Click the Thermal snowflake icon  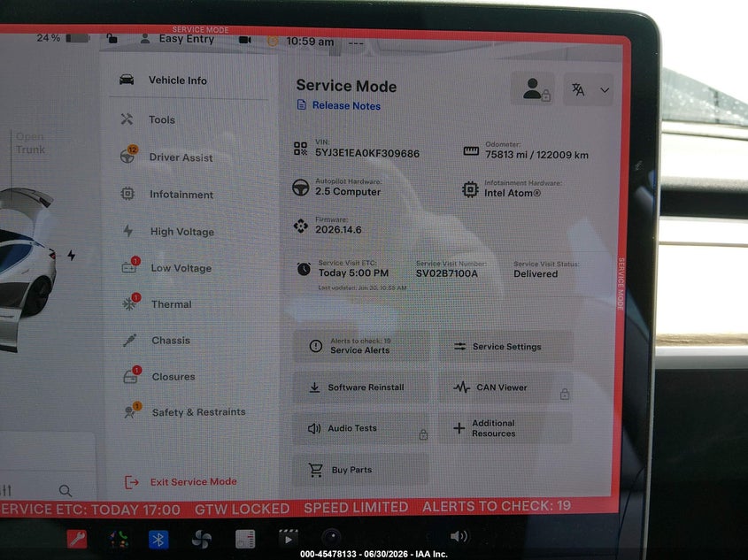pos(129,303)
